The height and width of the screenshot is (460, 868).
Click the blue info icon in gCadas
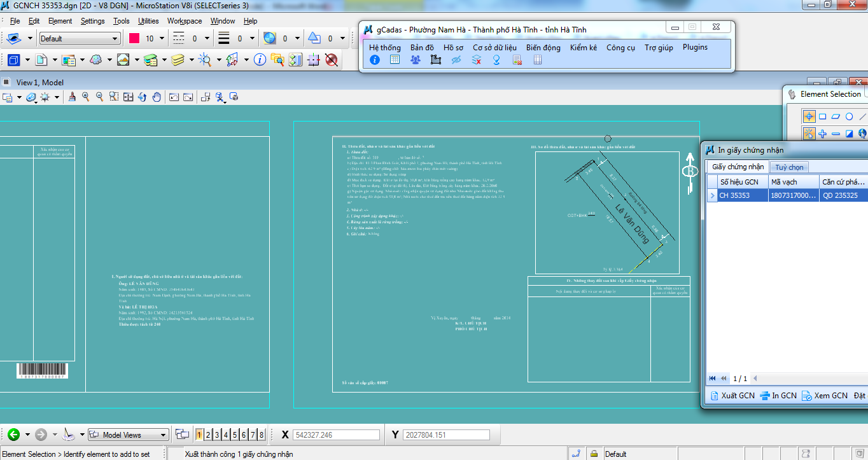[x=375, y=60]
